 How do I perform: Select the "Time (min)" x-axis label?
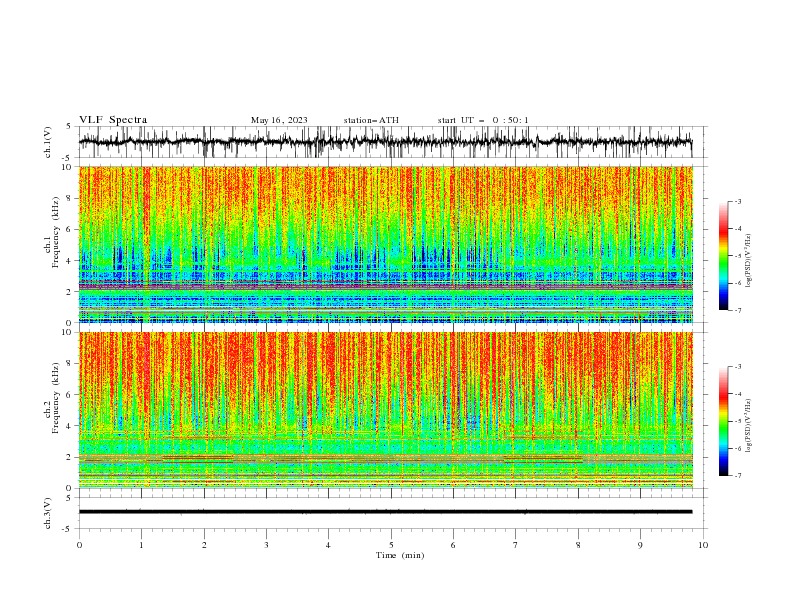point(400,555)
